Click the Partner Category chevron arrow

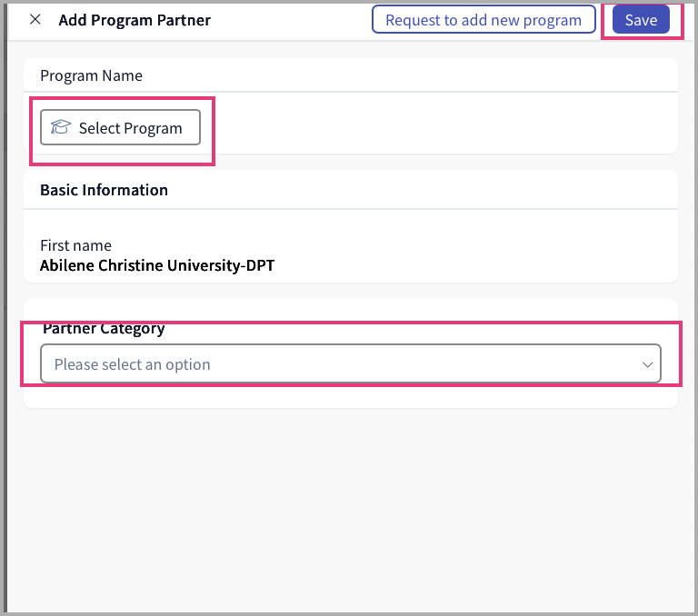click(x=648, y=364)
